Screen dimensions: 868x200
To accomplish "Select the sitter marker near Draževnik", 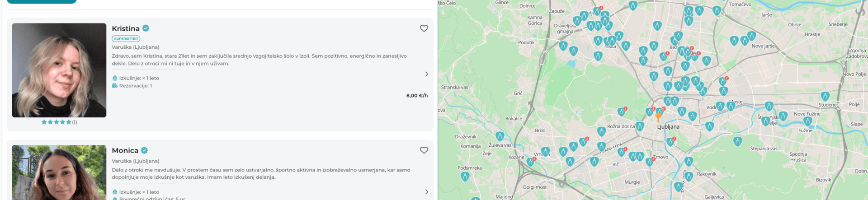I will pos(500,136).
